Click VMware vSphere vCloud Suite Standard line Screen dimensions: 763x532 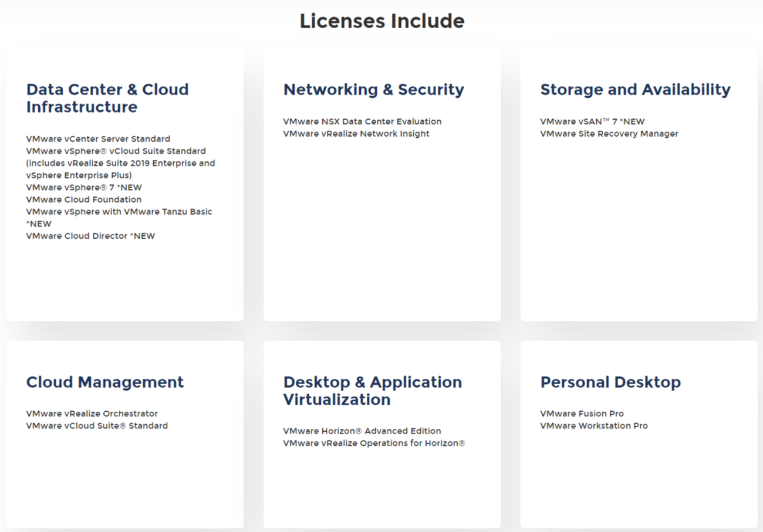click(116, 151)
